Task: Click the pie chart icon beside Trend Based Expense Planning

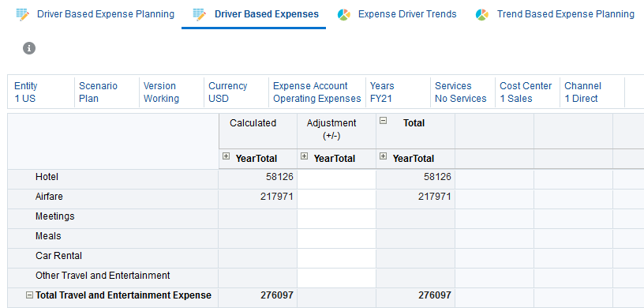Action: click(481, 15)
